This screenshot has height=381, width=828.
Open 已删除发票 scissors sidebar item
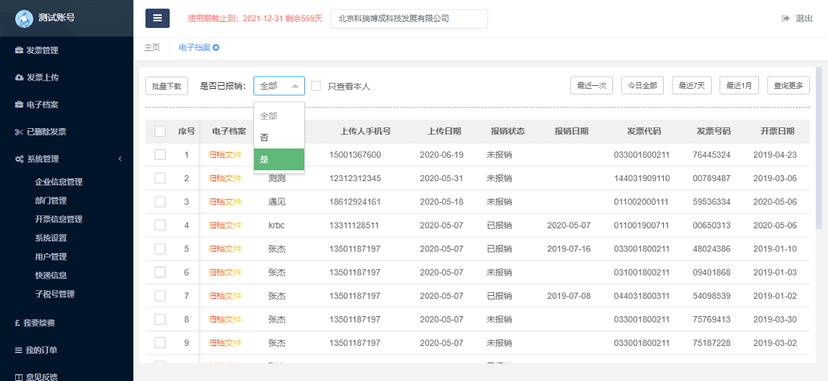[41, 132]
